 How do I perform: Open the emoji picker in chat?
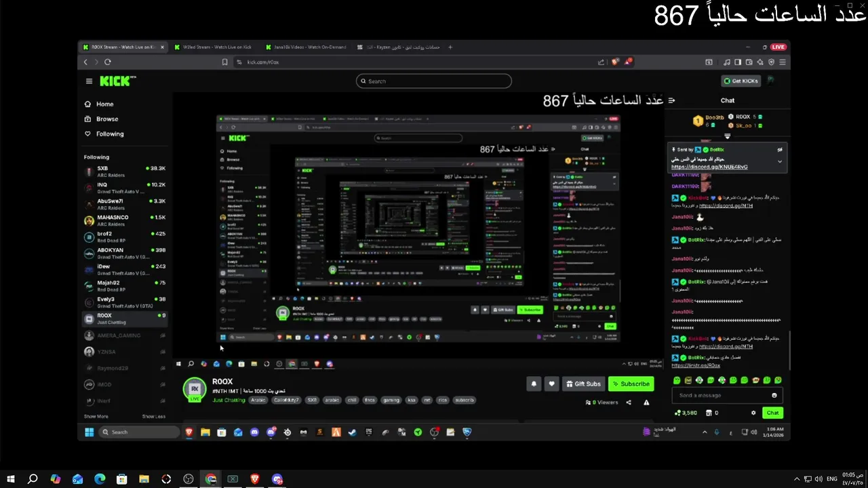[774, 395]
